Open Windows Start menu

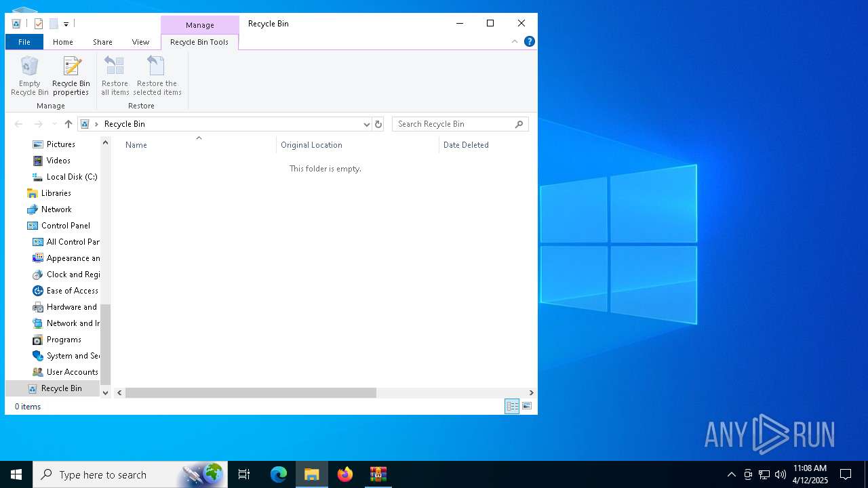click(16, 474)
